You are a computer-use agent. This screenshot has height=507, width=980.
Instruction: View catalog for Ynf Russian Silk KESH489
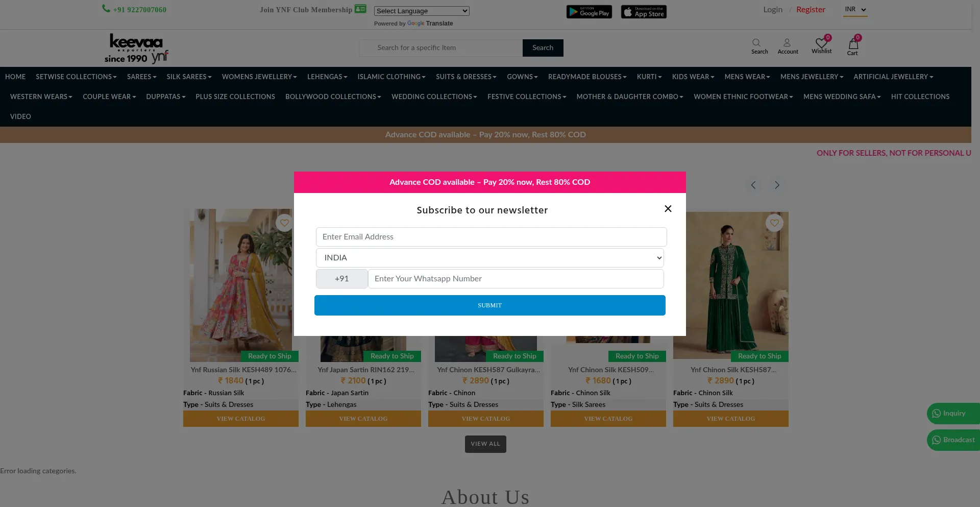tap(241, 419)
